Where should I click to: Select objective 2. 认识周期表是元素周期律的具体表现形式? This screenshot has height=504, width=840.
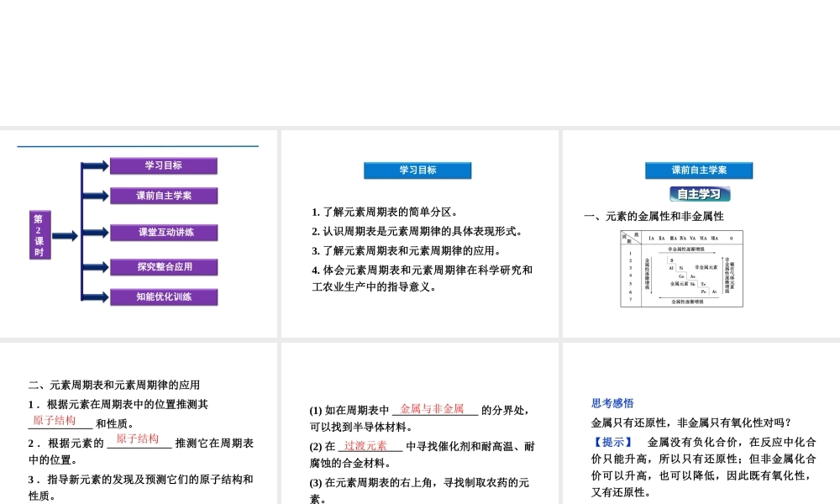click(417, 231)
